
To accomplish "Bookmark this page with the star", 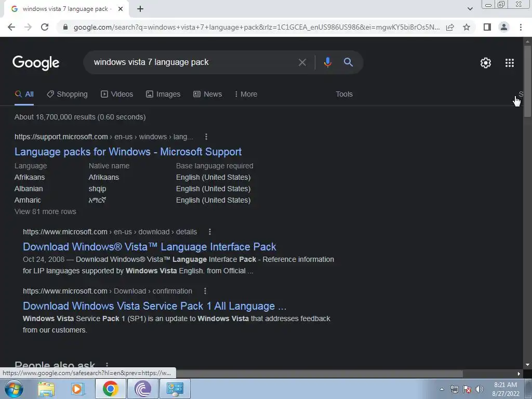I will pos(467,27).
